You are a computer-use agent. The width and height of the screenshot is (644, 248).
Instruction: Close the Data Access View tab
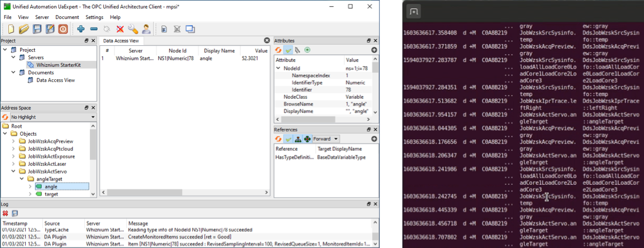click(267, 40)
